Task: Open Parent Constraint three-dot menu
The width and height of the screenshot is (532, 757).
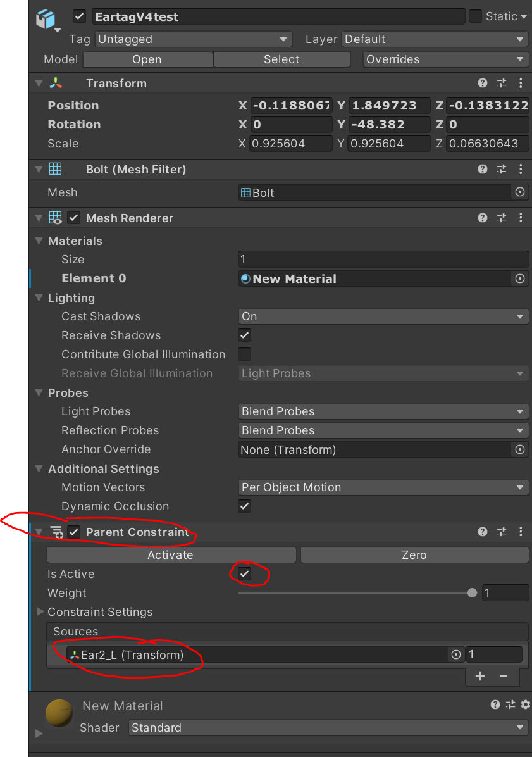Action: click(x=521, y=532)
